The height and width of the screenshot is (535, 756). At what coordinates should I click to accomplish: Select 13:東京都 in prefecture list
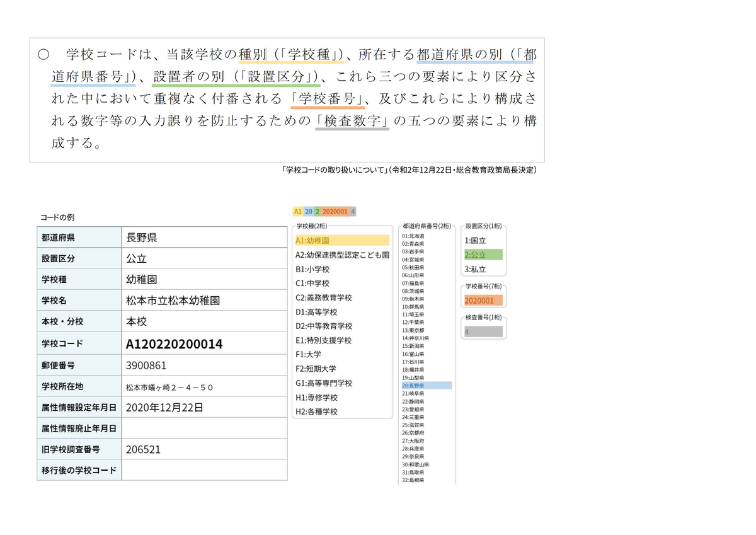(413, 330)
